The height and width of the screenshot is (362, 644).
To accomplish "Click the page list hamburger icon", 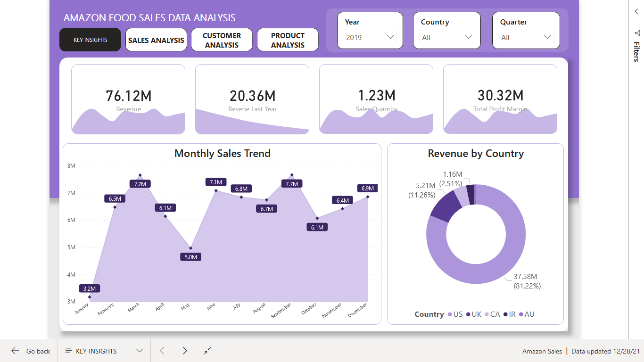I will (x=68, y=351).
